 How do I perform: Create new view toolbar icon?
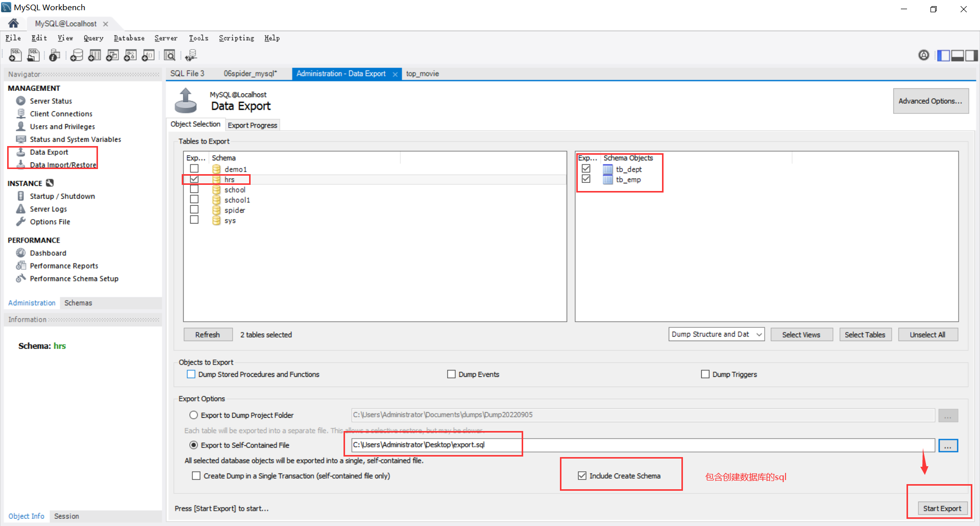(x=112, y=55)
